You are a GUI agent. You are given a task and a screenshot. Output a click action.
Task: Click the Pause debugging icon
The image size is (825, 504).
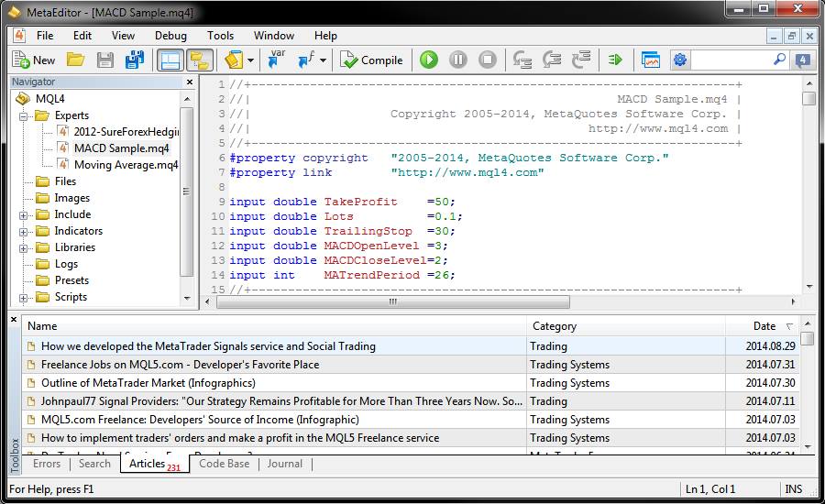pos(458,60)
